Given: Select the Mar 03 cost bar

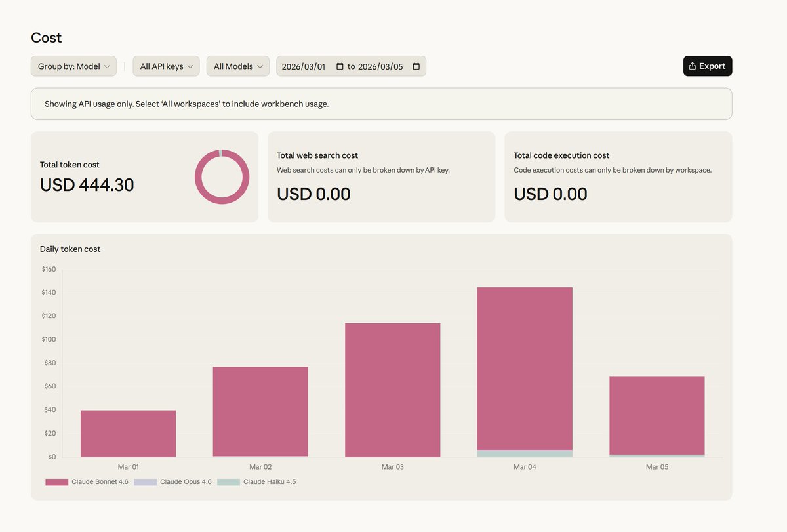Looking at the screenshot, I should click(392, 390).
